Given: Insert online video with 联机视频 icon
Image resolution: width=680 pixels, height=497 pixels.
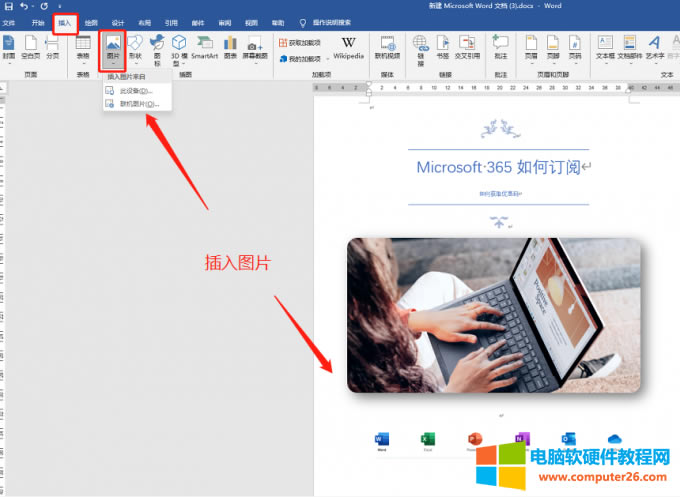Looking at the screenshot, I should [x=387, y=47].
